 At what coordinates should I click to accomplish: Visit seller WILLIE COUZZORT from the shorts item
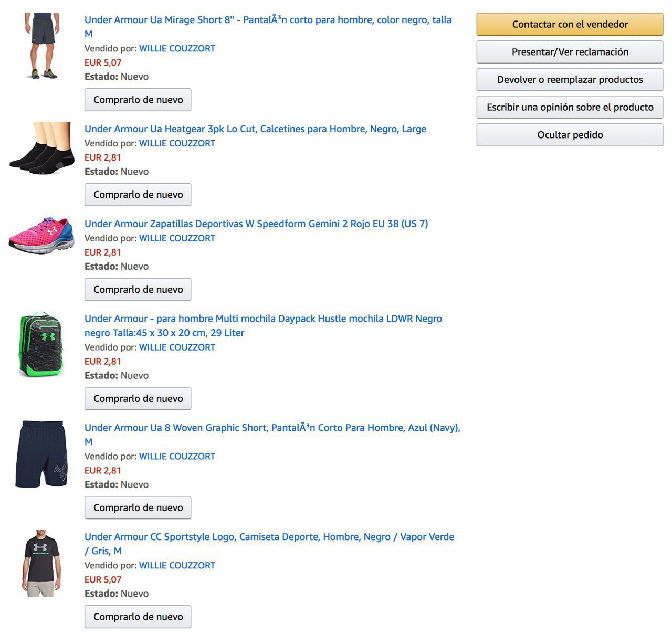(x=176, y=48)
